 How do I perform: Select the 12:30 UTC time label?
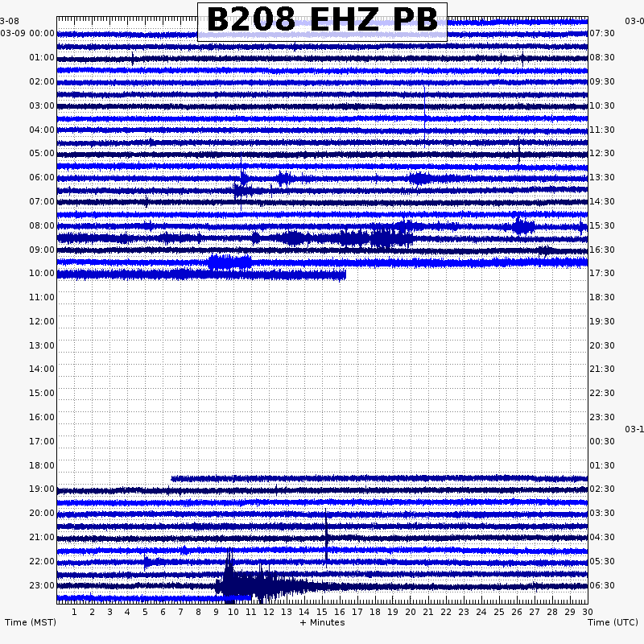[x=602, y=154]
